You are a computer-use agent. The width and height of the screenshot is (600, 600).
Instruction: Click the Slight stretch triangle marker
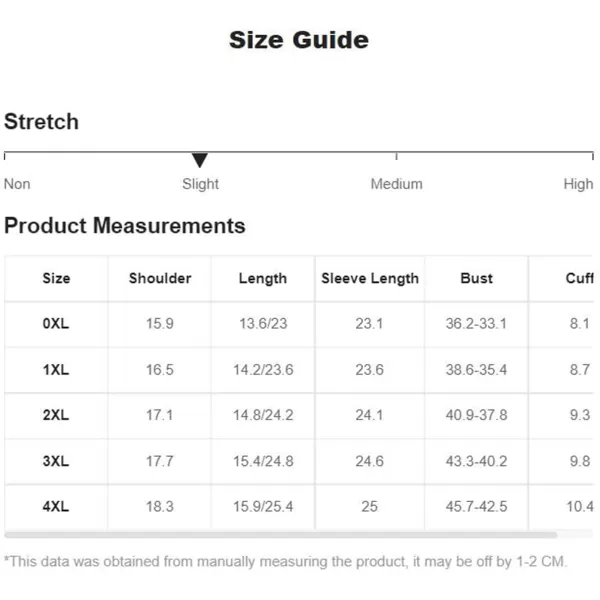click(199, 160)
